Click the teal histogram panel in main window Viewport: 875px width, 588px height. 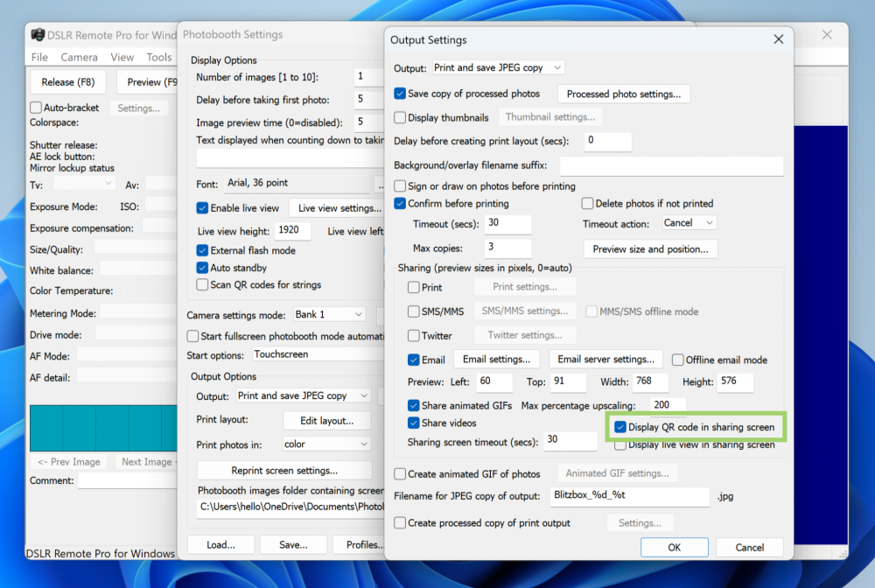point(103,428)
